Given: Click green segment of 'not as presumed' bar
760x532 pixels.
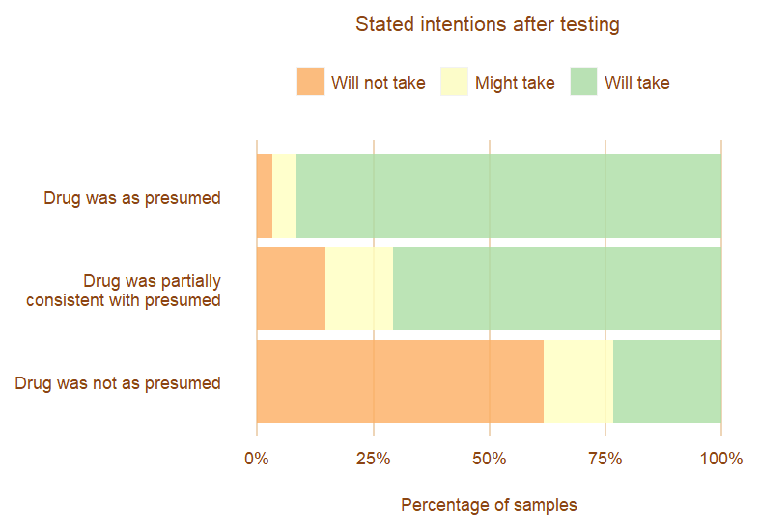Looking at the screenshot, I should (667, 381).
